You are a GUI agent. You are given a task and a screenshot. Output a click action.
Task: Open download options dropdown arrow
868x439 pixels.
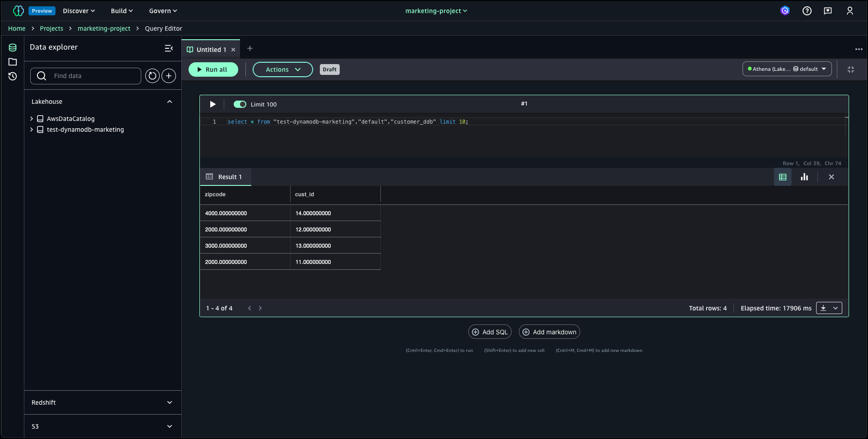tap(836, 308)
